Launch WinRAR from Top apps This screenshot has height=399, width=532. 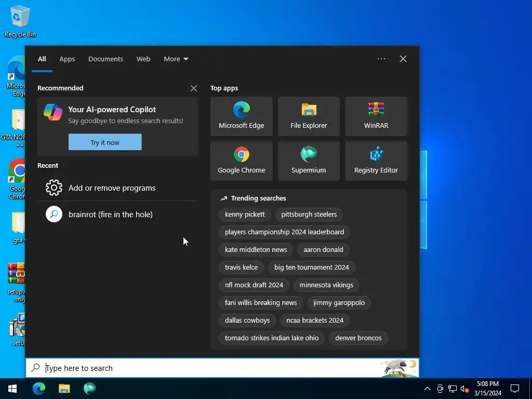[376, 116]
